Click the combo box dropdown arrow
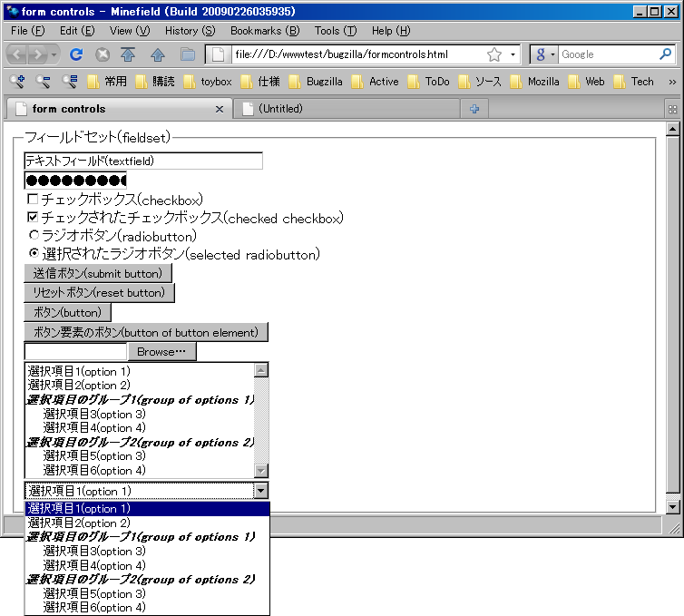684x616 pixels. click(261, 491)
